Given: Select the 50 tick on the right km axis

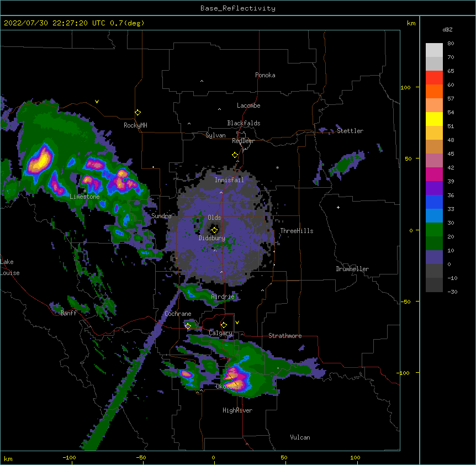Looking at the screenshot, I should 408,158.
